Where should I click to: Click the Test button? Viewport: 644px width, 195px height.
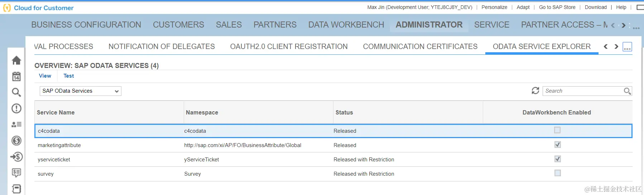click(x=69, y=76)
